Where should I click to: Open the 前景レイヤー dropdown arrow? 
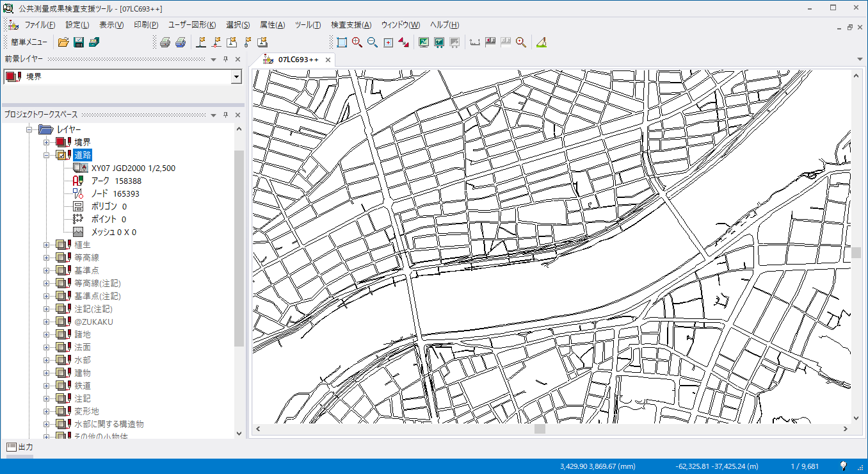pyautogui.click(x=236, y=77)
